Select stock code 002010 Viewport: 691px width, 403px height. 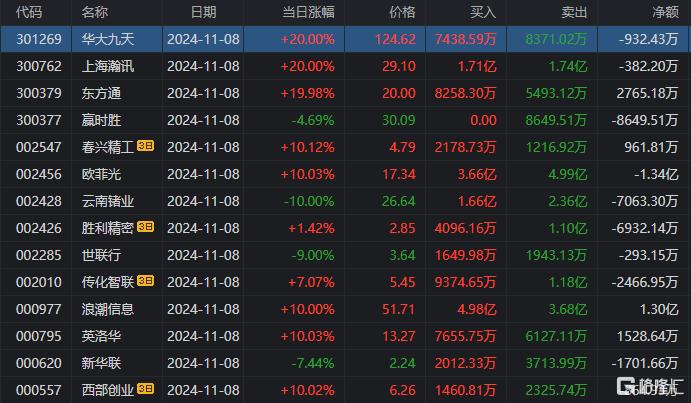pyautogui.click(x=39, y=282)
